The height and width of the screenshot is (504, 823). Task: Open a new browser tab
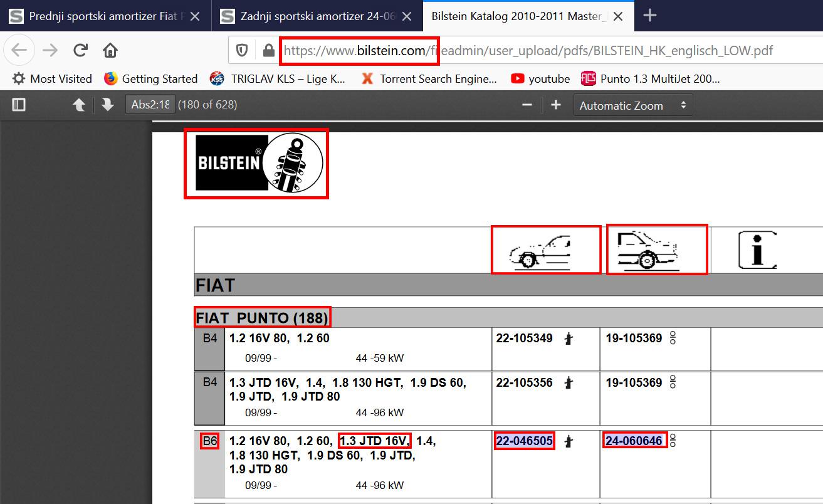tap(649, 16)
